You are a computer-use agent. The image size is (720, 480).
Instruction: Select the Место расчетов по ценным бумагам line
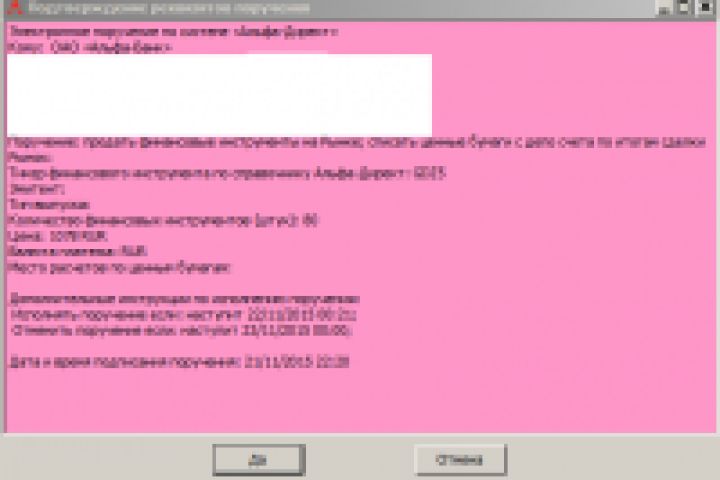[120, 267]
